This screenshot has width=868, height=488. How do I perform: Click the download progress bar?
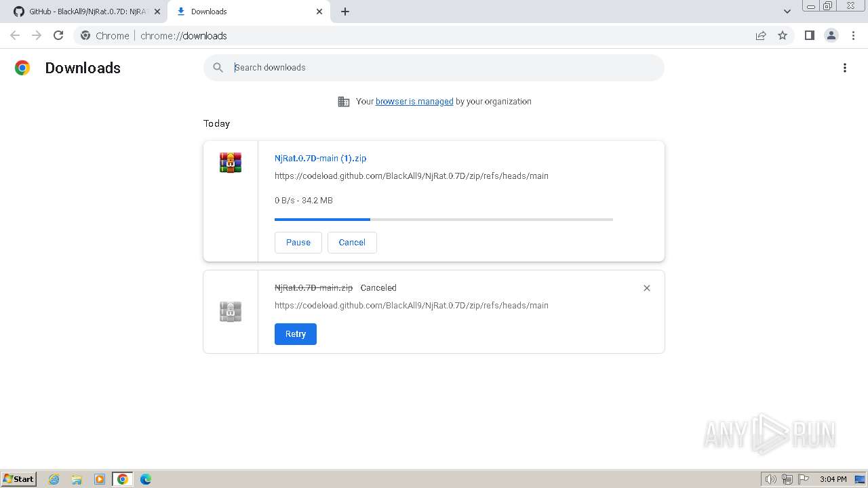[x=443, y=220]
